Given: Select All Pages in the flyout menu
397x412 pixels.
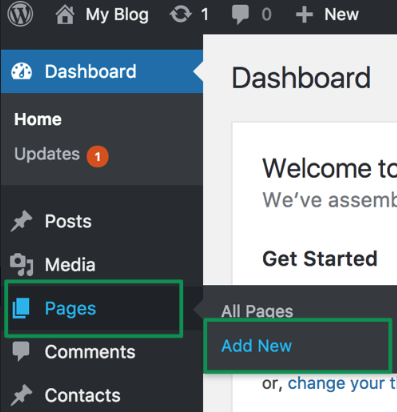Looking at the screenshot, I should (x=257, y=311).
